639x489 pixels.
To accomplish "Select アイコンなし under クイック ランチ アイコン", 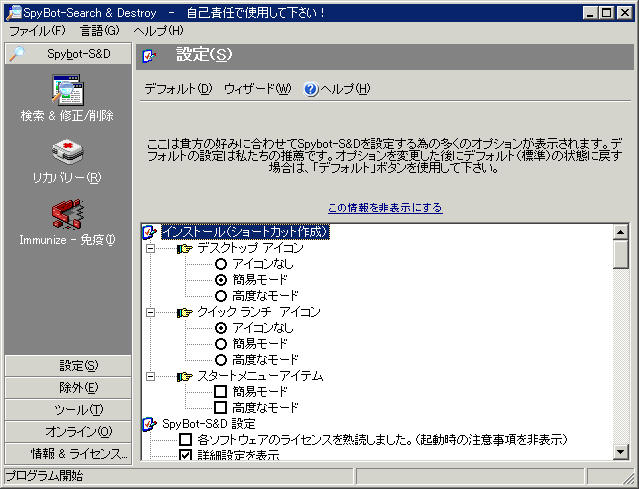I will [220, 328].
